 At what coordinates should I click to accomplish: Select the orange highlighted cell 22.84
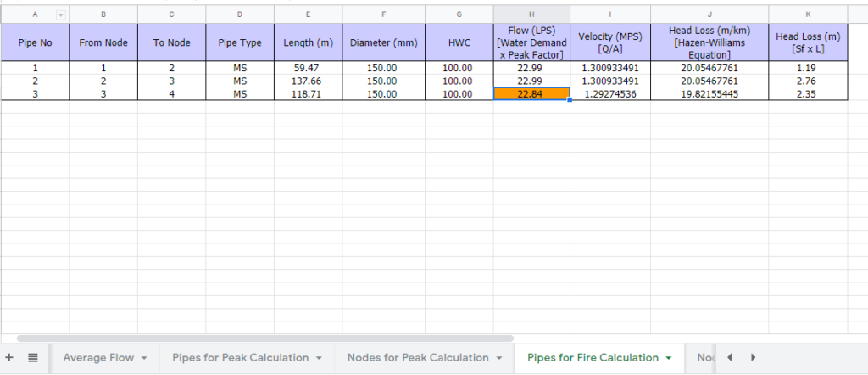click(531, 93)
